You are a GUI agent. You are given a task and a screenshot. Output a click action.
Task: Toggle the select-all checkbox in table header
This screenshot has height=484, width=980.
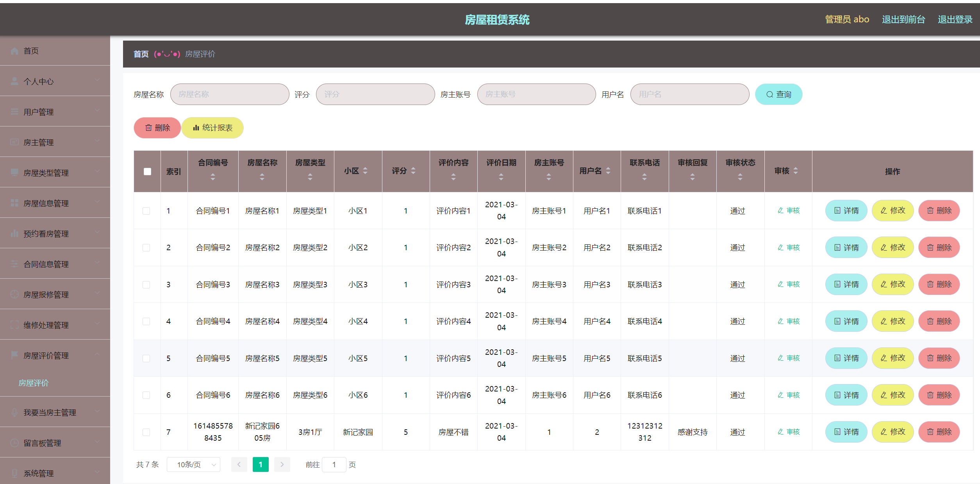pos(147,171)
